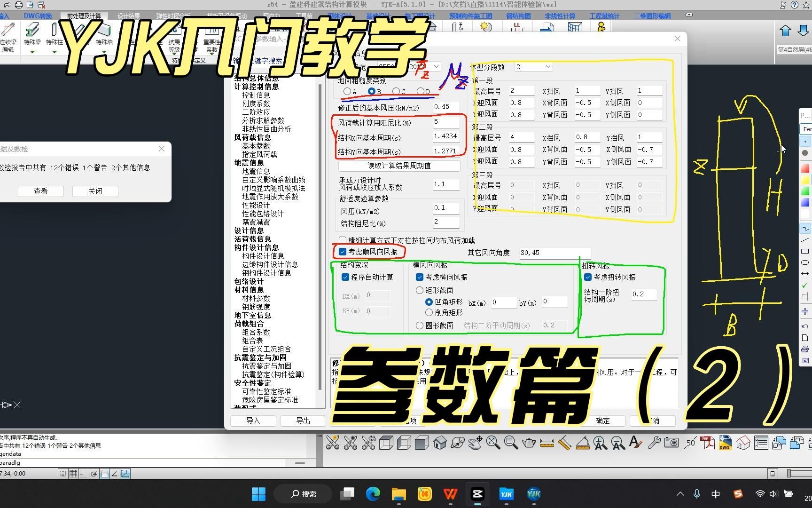Open the wrench settings tool
This screenshot has height=508, width=812.
654,443
